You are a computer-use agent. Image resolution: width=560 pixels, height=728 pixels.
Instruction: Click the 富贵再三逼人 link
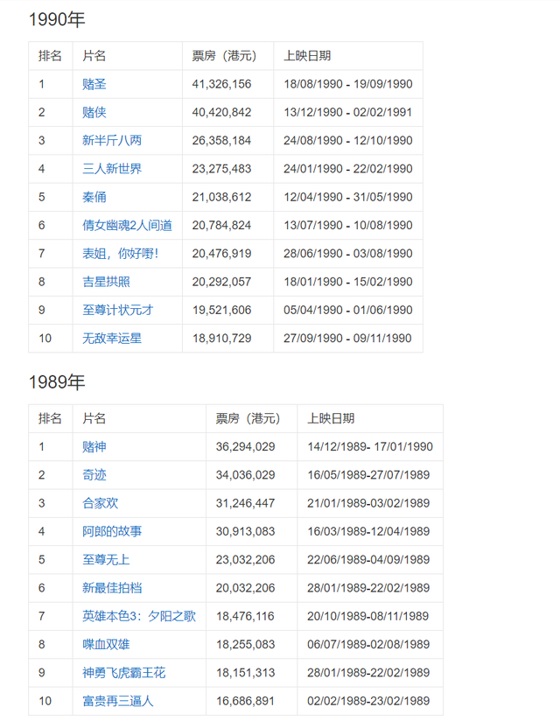click(x=118, y=701)
